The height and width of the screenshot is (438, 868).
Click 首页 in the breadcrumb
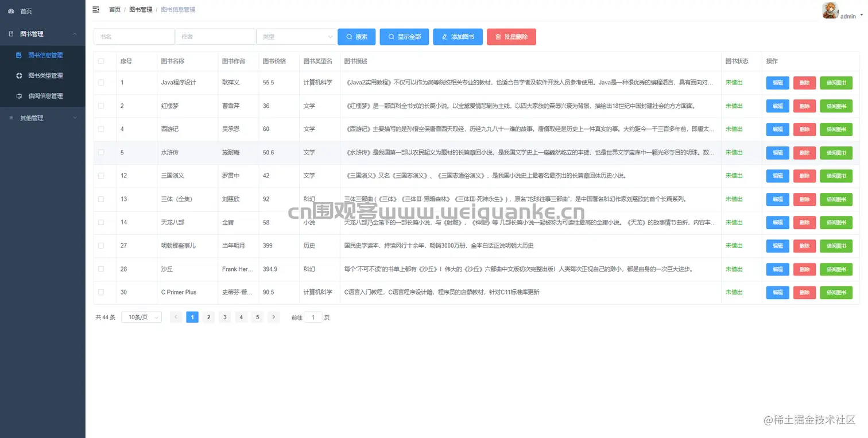tap(115, 10)
